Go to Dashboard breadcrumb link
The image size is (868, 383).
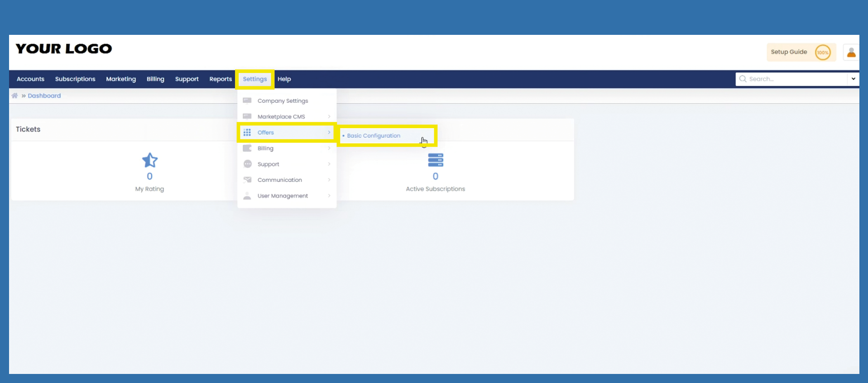pos(44,96)
